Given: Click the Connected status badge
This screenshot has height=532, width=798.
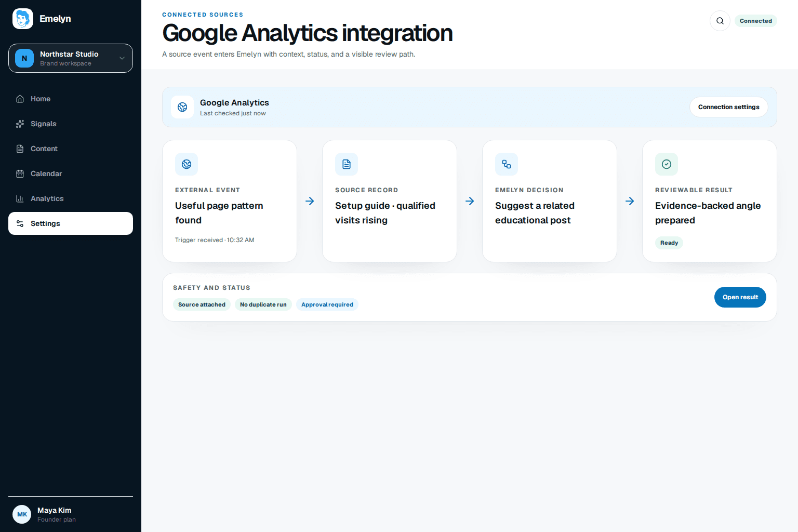Looking at the screenshot, I should [756, 21].
